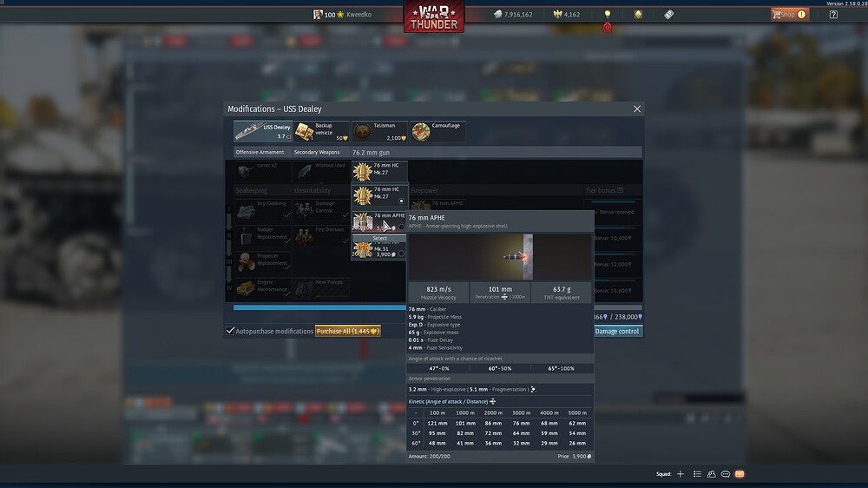Open the Camouflage customization tile

point(437,131)
